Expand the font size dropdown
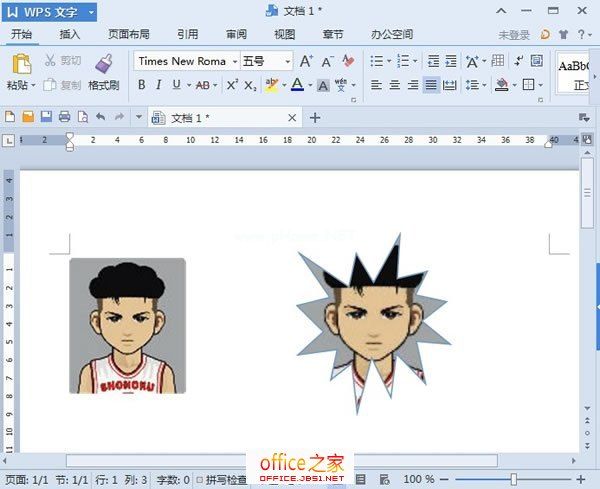Screen dimensions: 600x489 [x=288, y=61]
